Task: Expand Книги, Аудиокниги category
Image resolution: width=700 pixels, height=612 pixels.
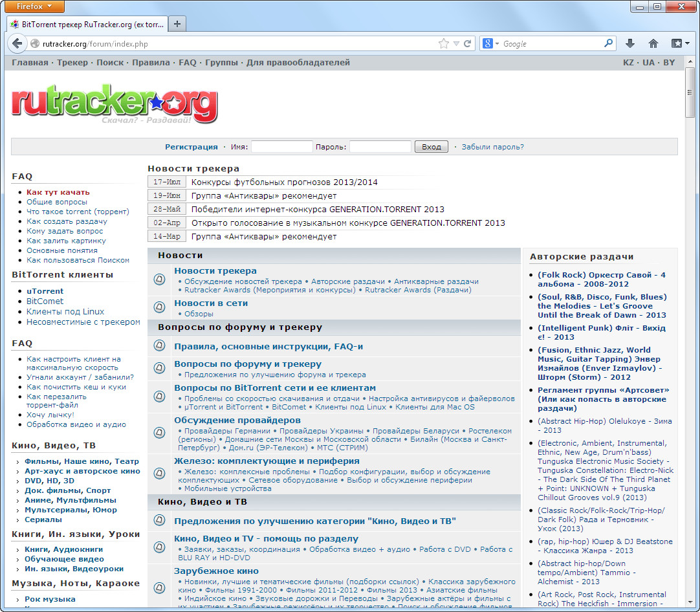Action: pyautogui.click(x=64, y=549)
